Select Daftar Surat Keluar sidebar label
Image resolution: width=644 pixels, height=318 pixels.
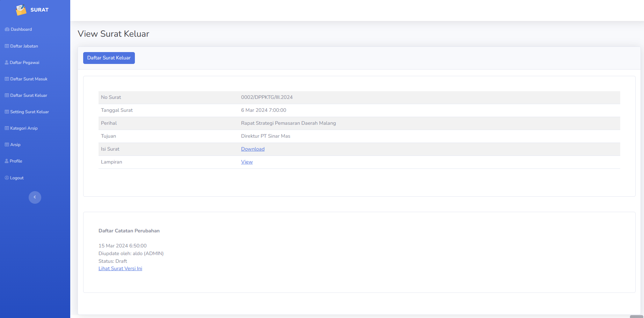[29, 95]
